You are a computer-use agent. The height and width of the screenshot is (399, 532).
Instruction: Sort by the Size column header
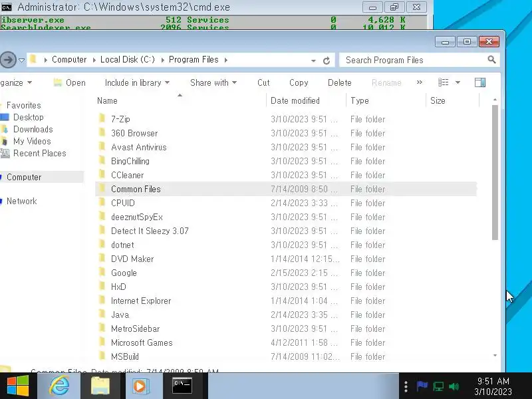click(x=438, y=101)
